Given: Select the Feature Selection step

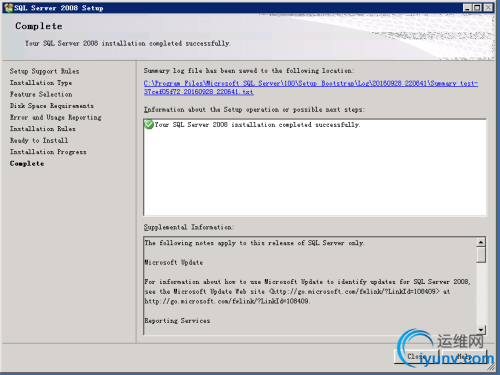Looking at the screenshot, I should [x=41, y=94].
